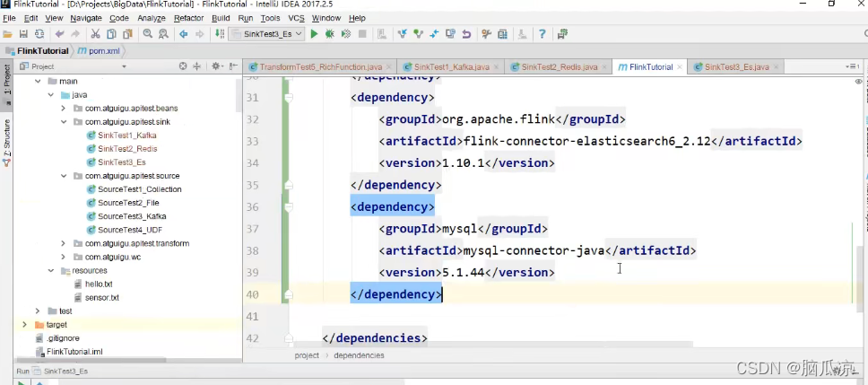
Task: Click the Open folder toolbar icon
Action: (x=7, y=34)
